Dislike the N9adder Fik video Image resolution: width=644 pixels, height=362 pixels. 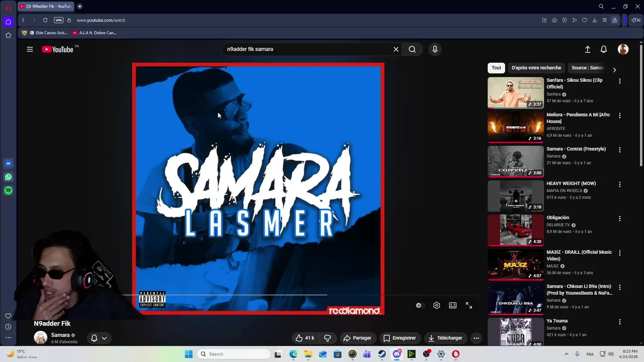328,338
